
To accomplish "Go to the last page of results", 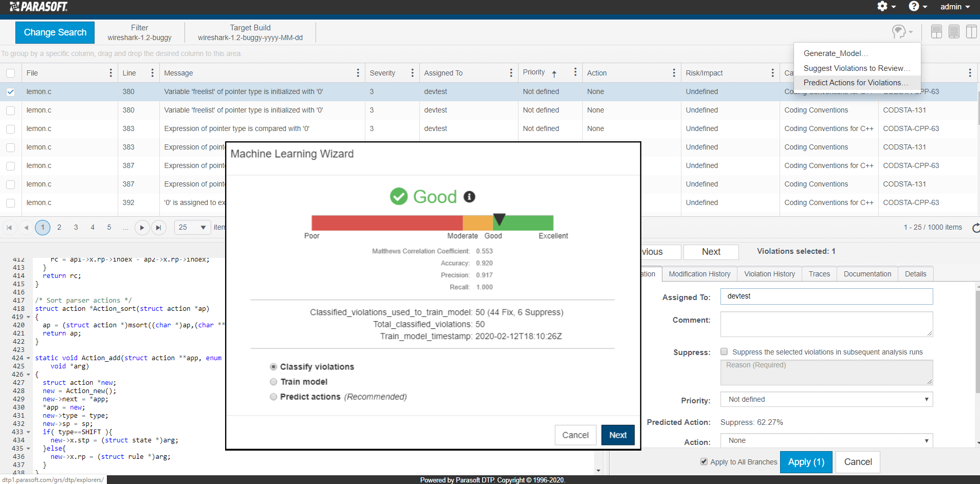I will [159, 228].
